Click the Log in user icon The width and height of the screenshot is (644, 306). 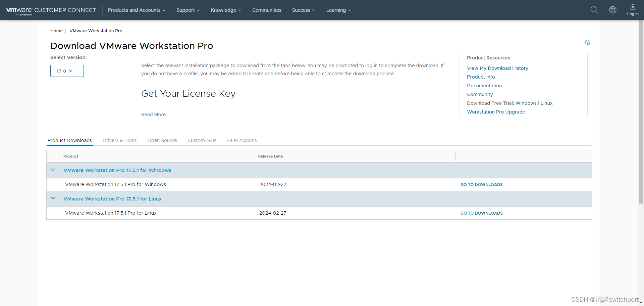(x=633, y=10)
